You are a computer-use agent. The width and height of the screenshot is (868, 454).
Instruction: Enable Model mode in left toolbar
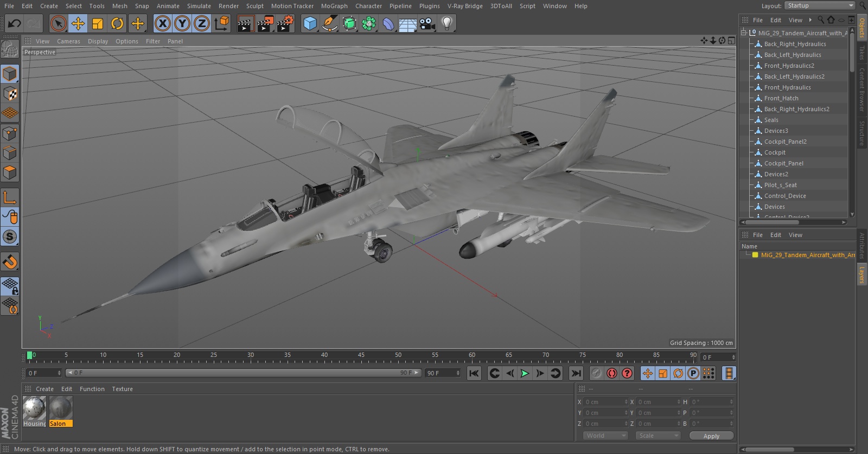(10, 74)
